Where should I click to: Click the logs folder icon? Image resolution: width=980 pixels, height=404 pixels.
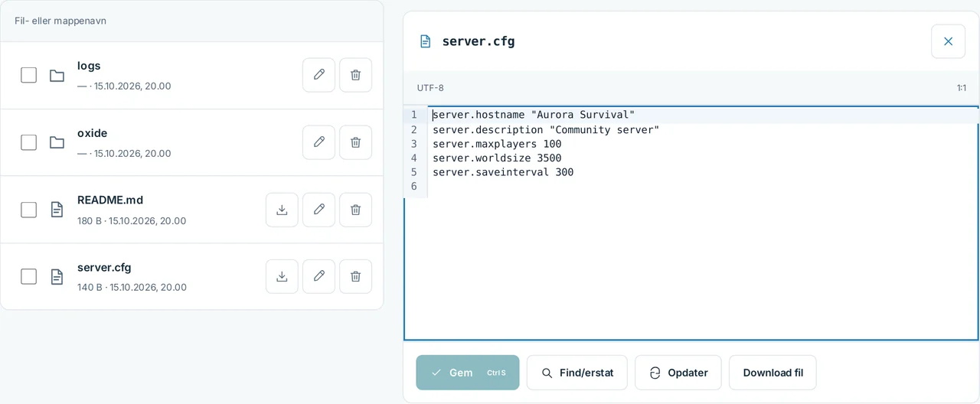coord(57,75)
